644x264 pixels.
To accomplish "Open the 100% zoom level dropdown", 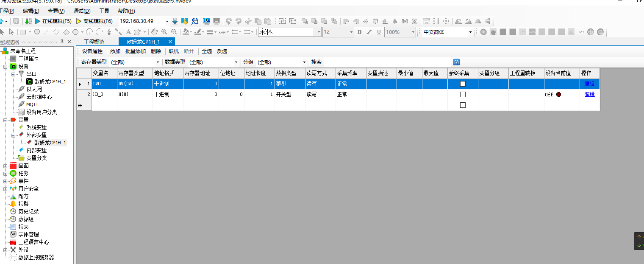I will pyautogui.click(x=413, y=32).
